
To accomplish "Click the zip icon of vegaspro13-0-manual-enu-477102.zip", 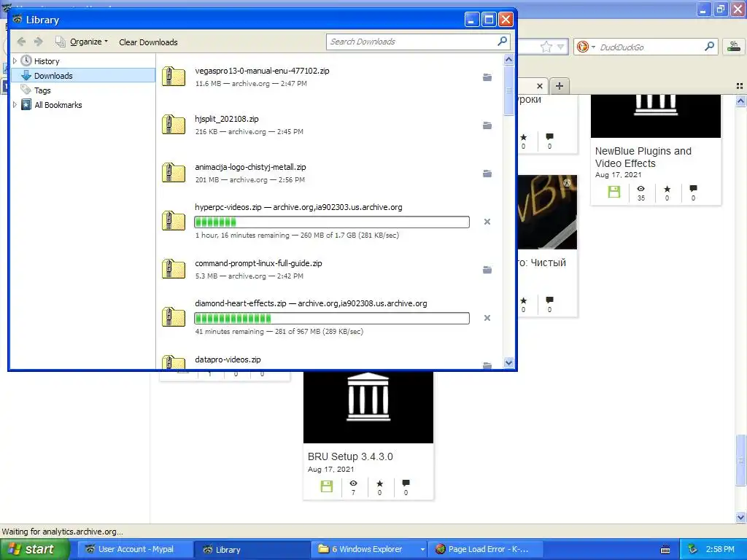I will point(174,77).
